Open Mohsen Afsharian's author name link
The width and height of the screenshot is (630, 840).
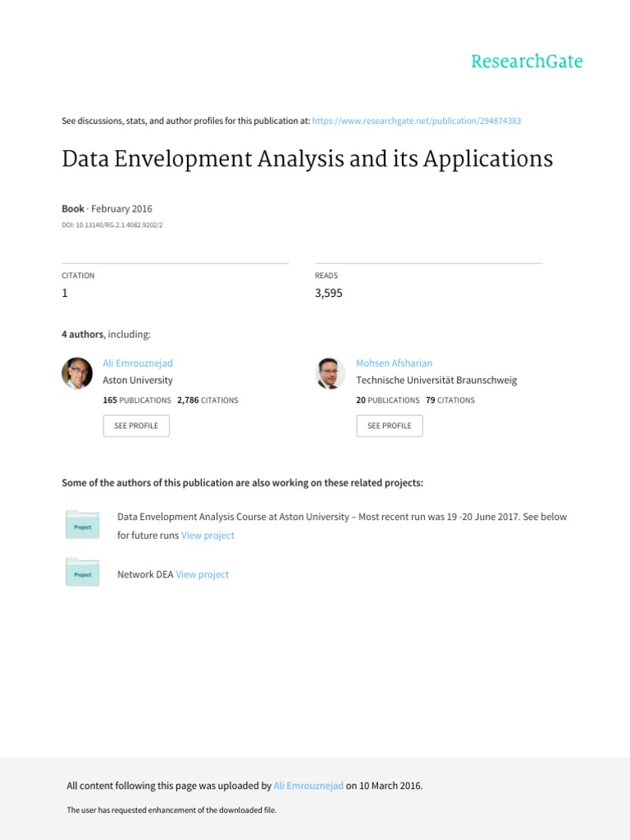coord(394,363)
